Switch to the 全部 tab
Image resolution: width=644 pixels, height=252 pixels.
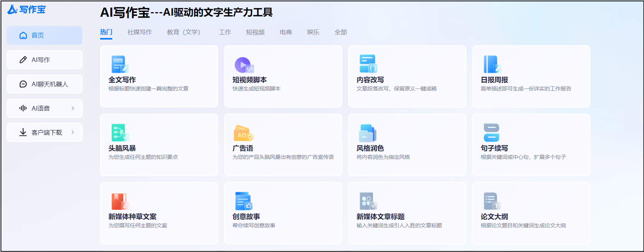[x=341, y=32]
